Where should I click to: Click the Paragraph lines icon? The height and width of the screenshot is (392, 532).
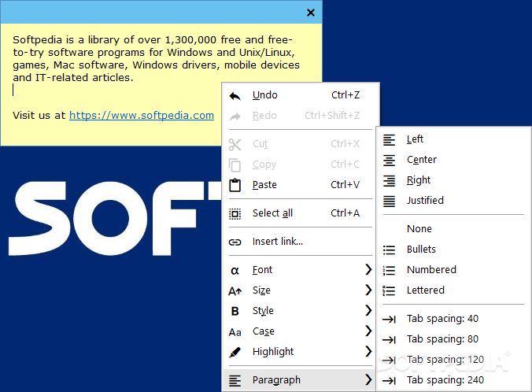click(235, 381)
